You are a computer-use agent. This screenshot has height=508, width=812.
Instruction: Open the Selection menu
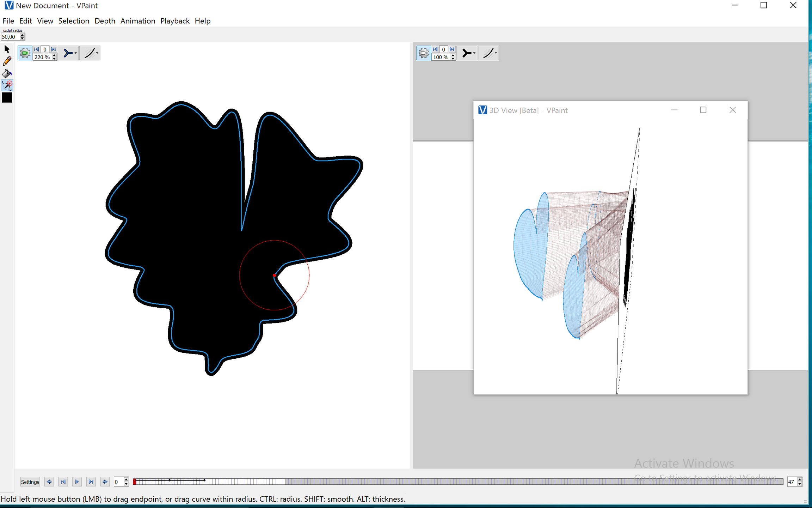point(74,21)
